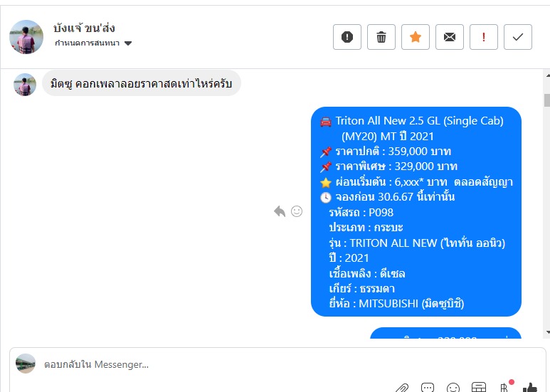550x392 pixels.
Task: Open emoji picker in the reply toolbar
Action: (453, 388)
